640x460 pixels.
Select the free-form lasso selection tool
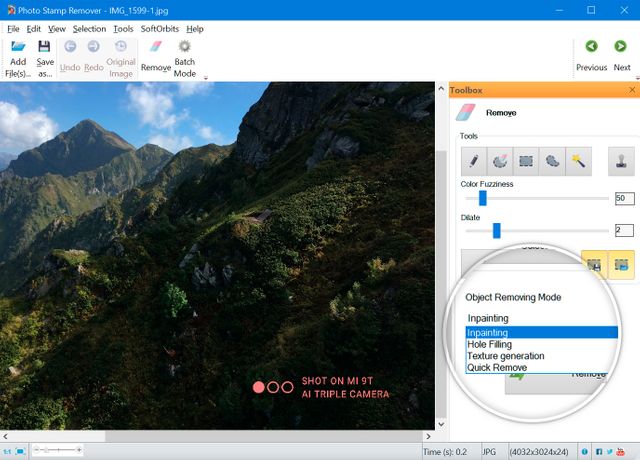coord(553,161)
